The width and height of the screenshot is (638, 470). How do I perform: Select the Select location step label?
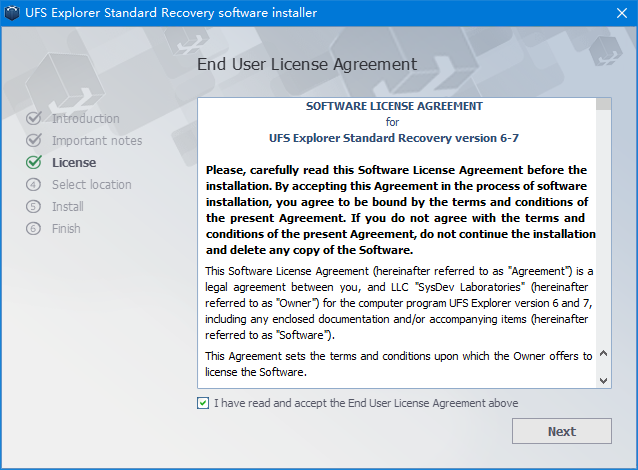coord(92,184)
